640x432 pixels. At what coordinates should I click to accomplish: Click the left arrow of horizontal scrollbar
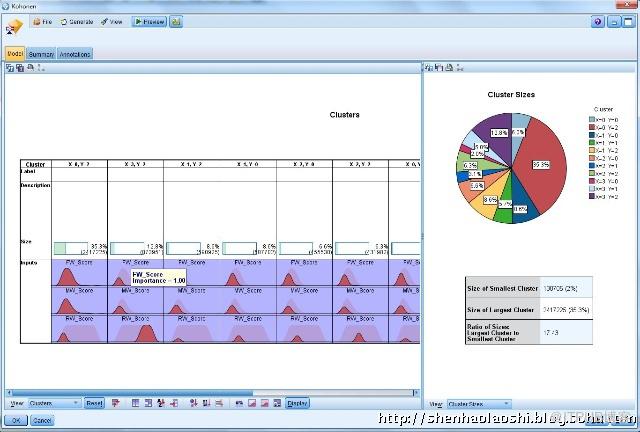coord(9,393)
